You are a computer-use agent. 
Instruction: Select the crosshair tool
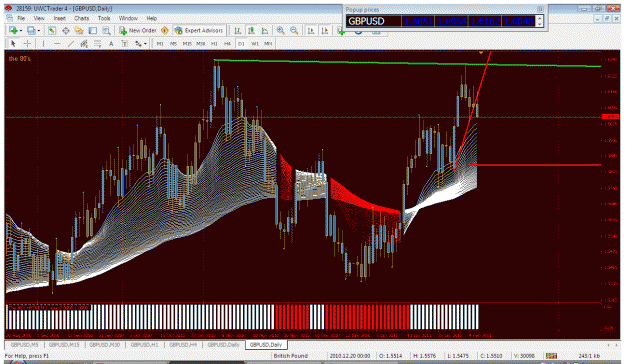pyautogui.click(x=27, y=43)
